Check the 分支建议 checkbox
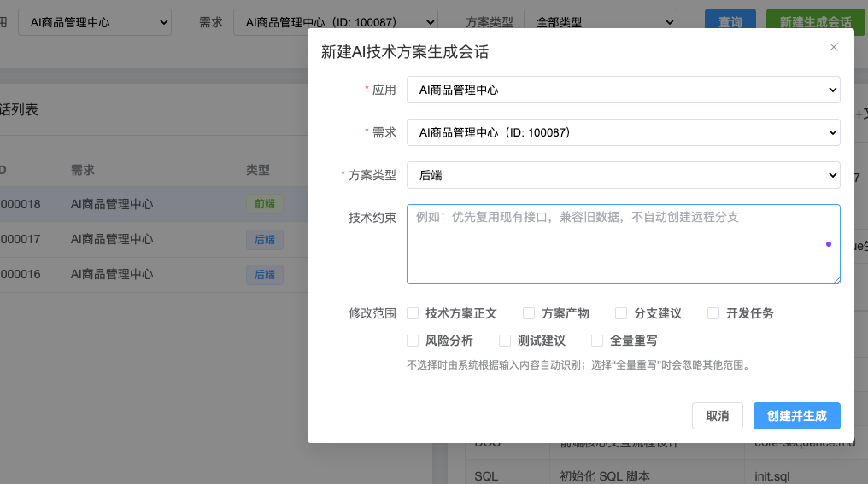 pos(621,313)
